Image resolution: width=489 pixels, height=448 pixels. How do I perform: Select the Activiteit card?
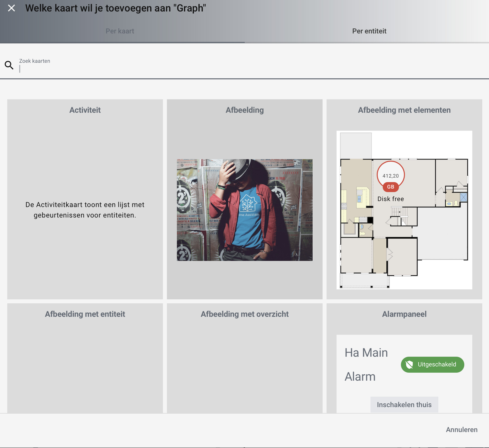pos(85,110)
